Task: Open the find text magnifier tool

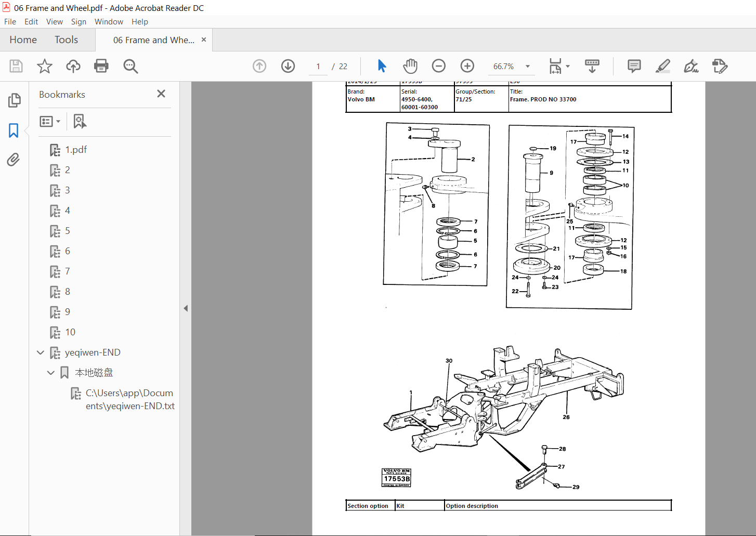Action: coord(131,66)
